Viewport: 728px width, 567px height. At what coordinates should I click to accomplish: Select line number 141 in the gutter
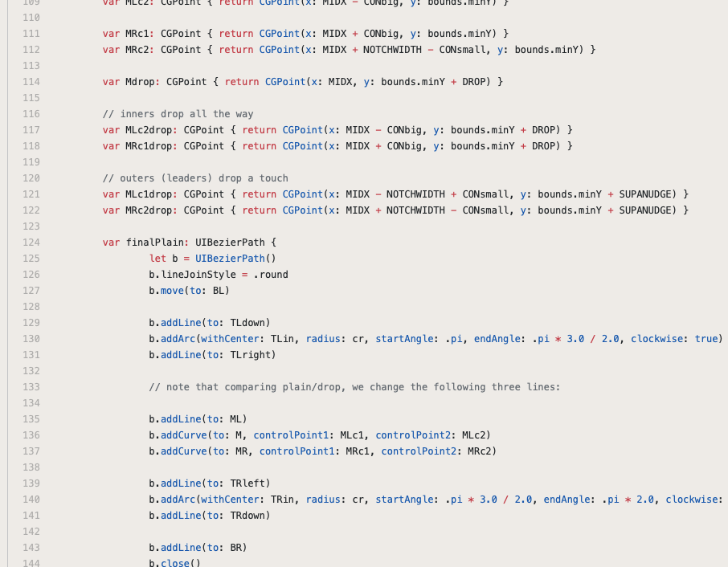31,516
